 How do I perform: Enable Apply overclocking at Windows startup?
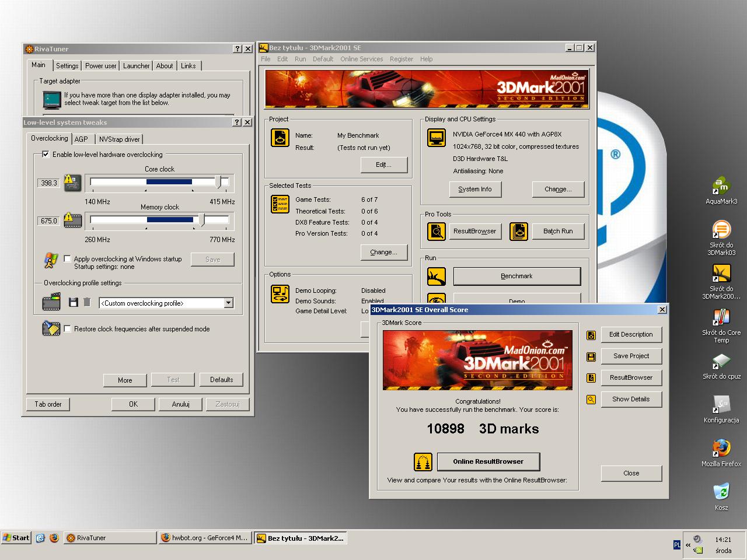pyautogui.click(x=67, y=259)
